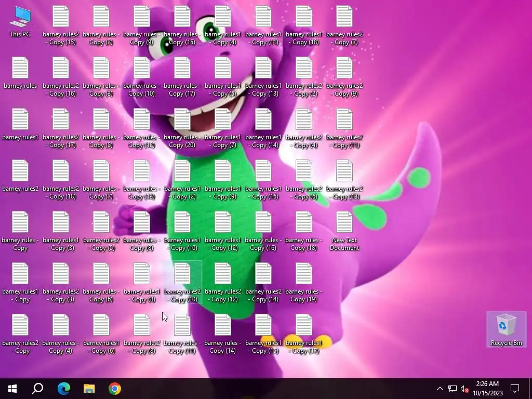Select barney rules1 - Copy (4)
Screen dimensions: 532x399
[223, 26]
